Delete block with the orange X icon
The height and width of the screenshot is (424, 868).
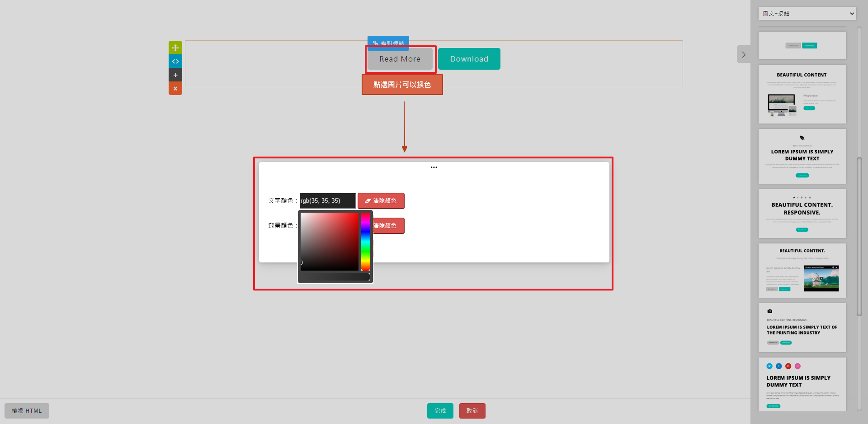click(x=175, y=88)
